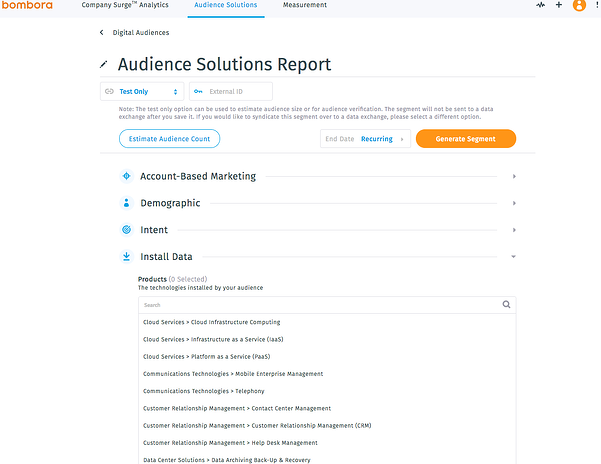Viewport: 601px width, 464px height.
Task: Select the Audience Solutions tab
Action: pos(226,5)
